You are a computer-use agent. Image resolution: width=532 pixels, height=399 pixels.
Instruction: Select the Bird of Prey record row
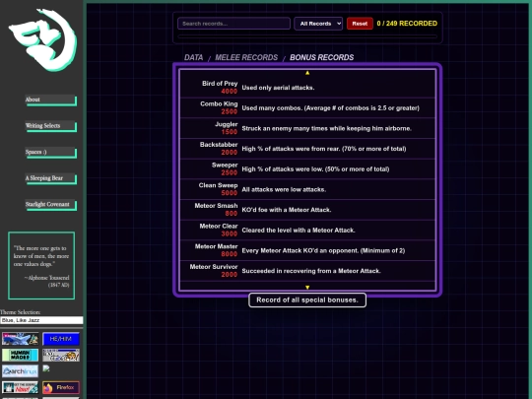point(307,88)
